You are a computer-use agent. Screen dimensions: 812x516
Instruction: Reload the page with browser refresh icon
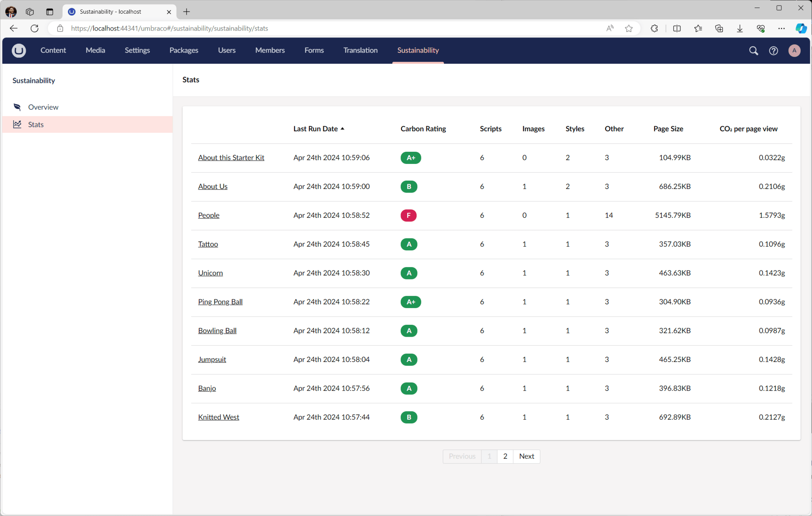point(34,28)
